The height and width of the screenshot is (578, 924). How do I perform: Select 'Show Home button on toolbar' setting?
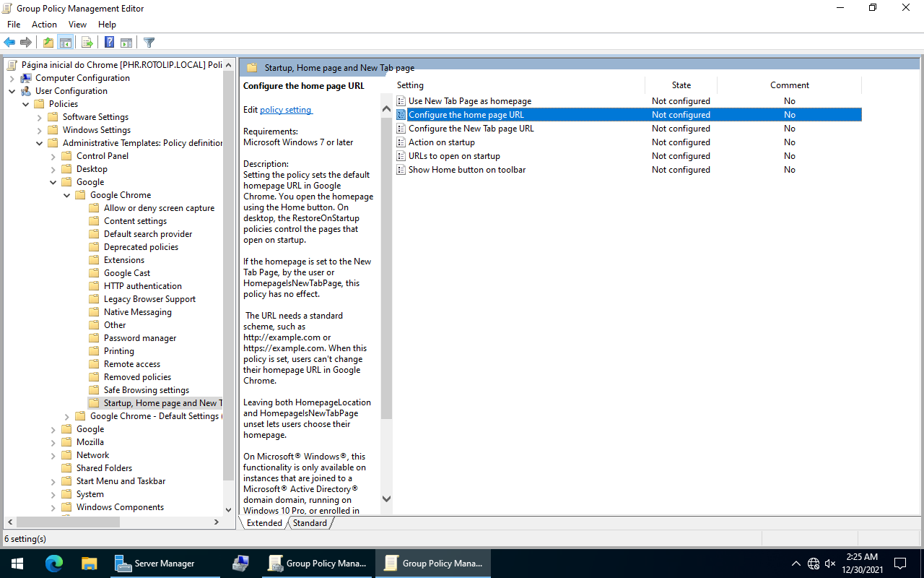(x=466, y=170)
